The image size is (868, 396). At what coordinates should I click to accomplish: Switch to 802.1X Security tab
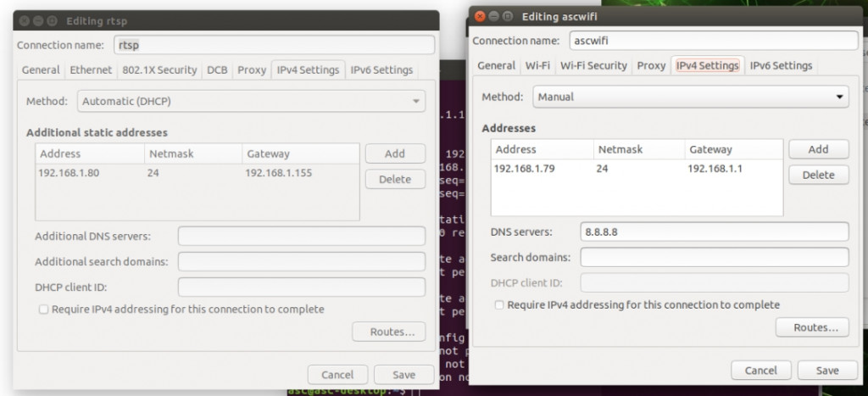[159, 70]
